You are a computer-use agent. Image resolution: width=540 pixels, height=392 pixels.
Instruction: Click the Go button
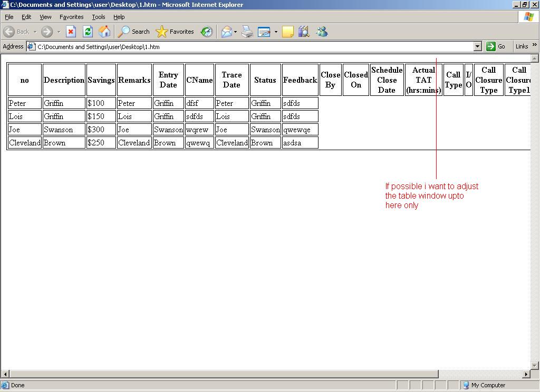[x=496, y=46]
